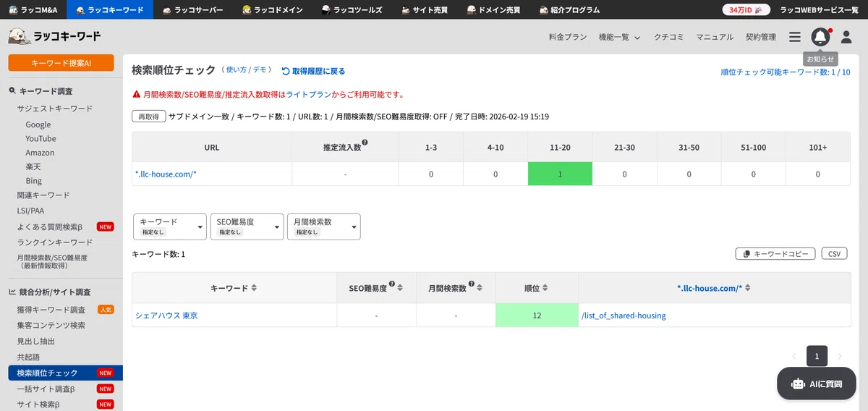Open 月間検索数 filter dropdown

[324, 226]
